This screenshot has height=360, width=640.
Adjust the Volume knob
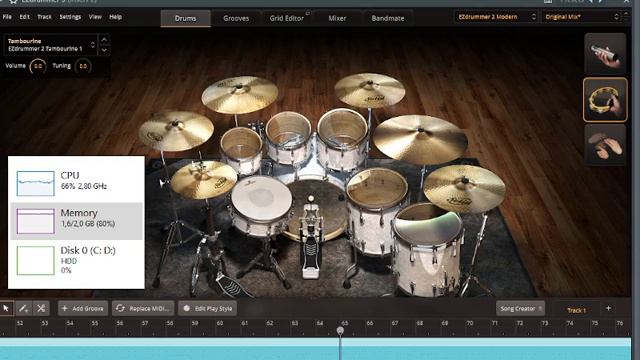pos(38,66)
